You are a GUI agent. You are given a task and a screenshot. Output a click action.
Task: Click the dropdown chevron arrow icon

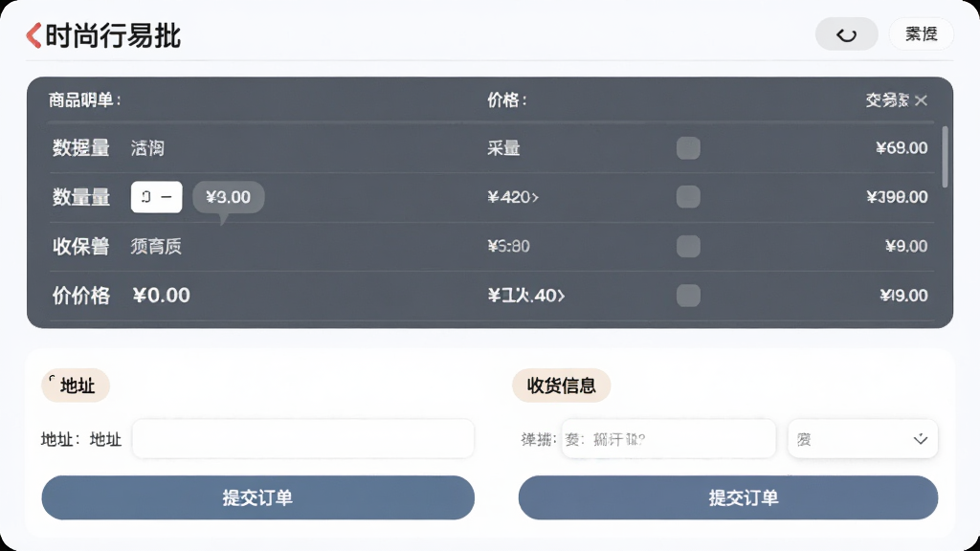coord(920,439)
